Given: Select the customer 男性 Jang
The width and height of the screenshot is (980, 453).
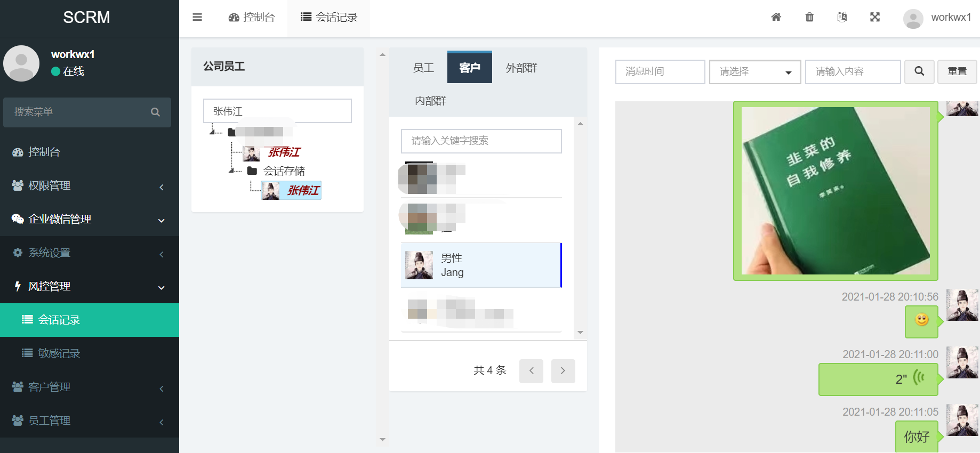Looking at the screenshot, I should 481,265.
